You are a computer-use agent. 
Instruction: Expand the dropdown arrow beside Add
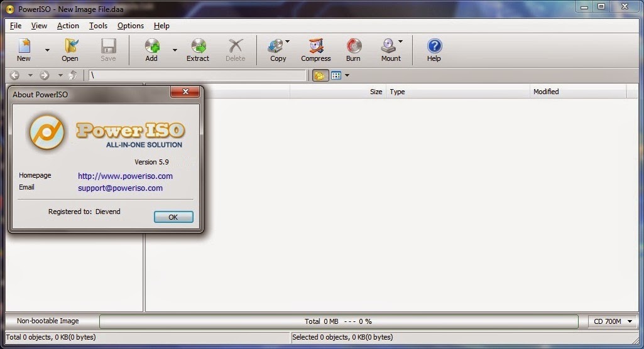[x=175, y=50]
